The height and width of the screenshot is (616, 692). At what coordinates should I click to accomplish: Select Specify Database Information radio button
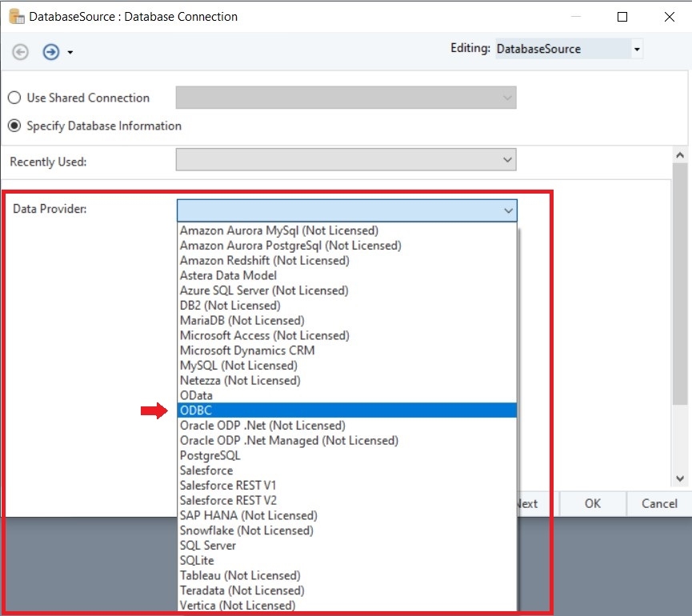(14, 126)
